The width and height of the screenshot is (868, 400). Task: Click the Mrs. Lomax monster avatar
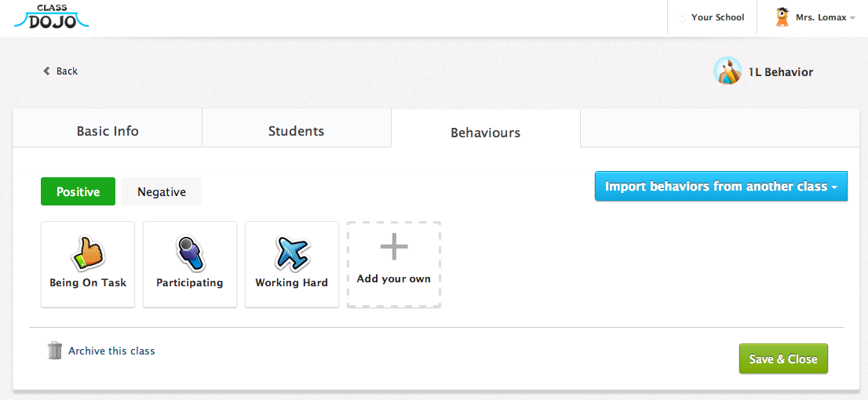(782, 17)
